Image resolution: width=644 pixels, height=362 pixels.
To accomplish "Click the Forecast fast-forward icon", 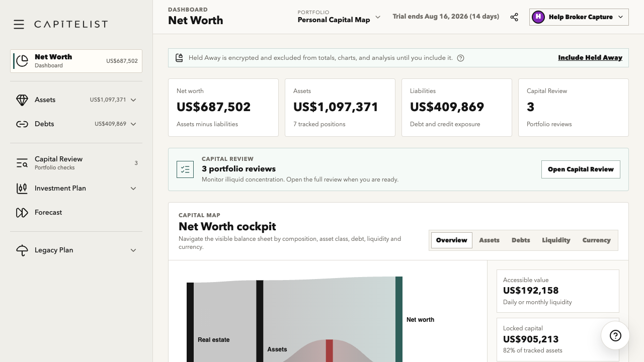I will coord(22,213).
